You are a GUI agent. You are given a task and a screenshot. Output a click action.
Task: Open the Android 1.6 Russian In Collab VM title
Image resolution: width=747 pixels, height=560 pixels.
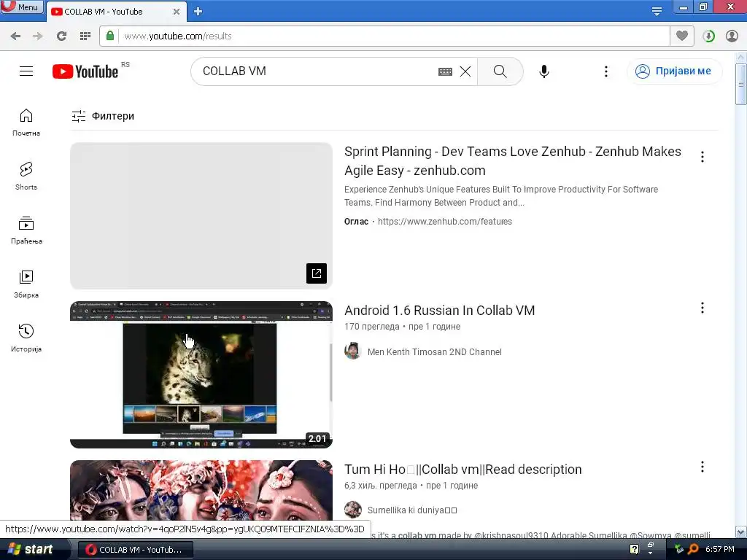(x=440, y=311)
